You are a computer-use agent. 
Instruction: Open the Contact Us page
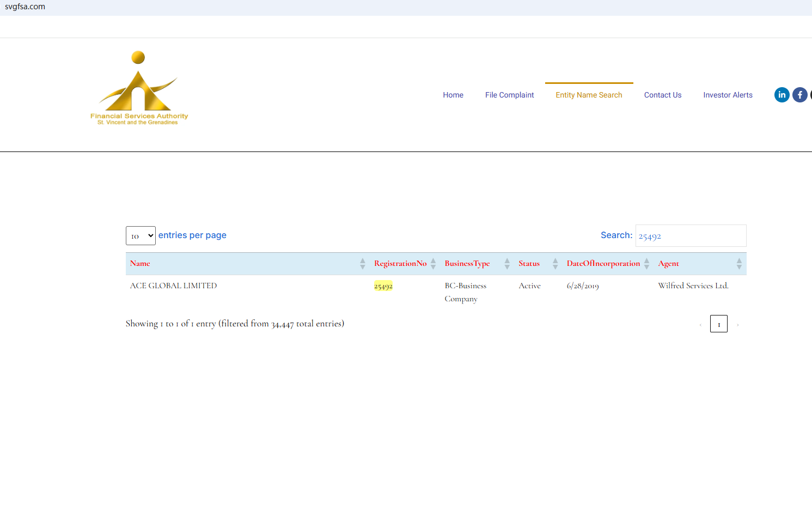point(663,95)
